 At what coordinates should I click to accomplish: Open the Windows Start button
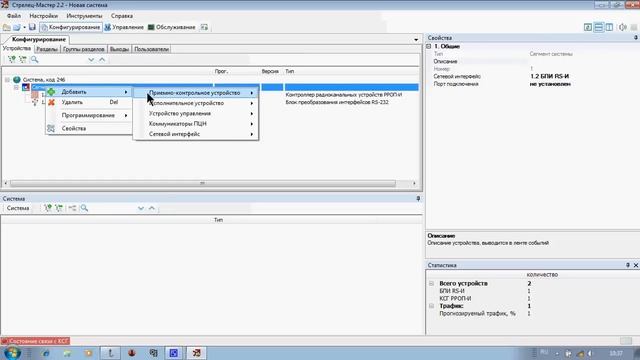(x=12, y=353)
